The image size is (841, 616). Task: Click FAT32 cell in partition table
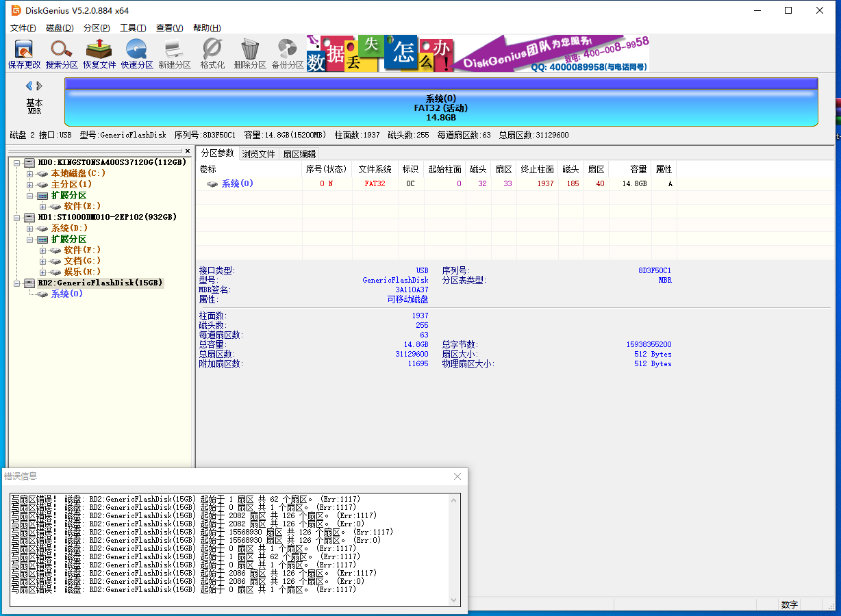pyautogui.click(x=375, y=183)
